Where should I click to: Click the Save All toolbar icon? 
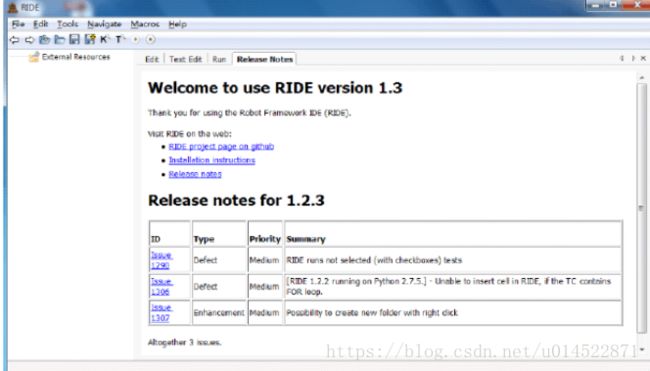tap(90, 39)
